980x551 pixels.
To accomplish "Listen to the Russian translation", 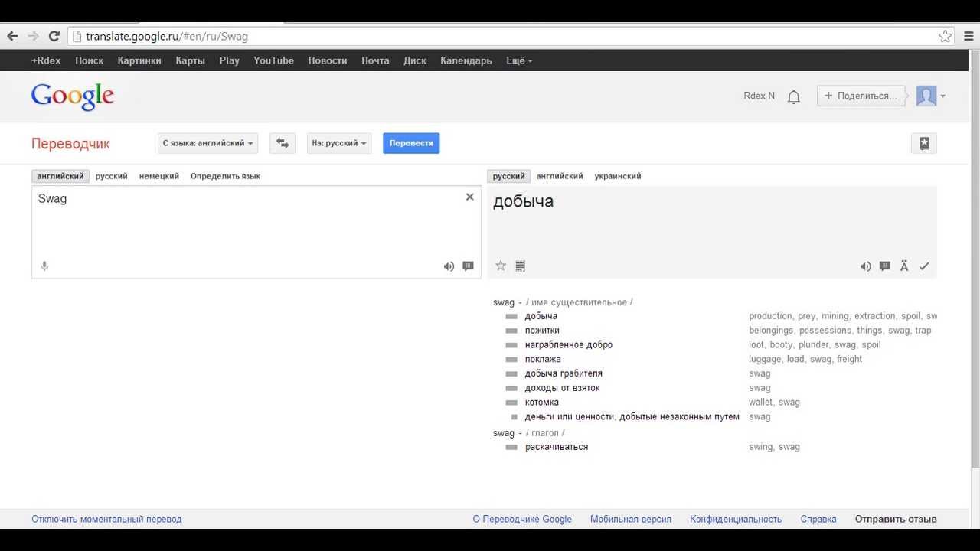I will pos(865,266).
